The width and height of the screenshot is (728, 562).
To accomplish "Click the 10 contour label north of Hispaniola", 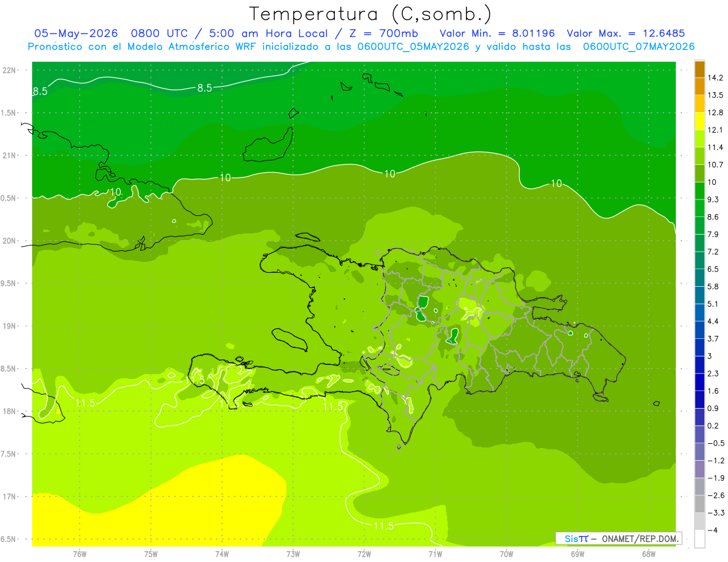I will 389,174.
